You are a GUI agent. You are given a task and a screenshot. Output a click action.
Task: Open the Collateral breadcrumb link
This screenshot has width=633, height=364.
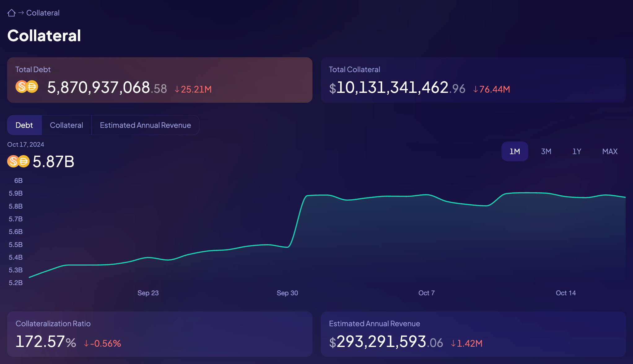(x=43, y=13)
